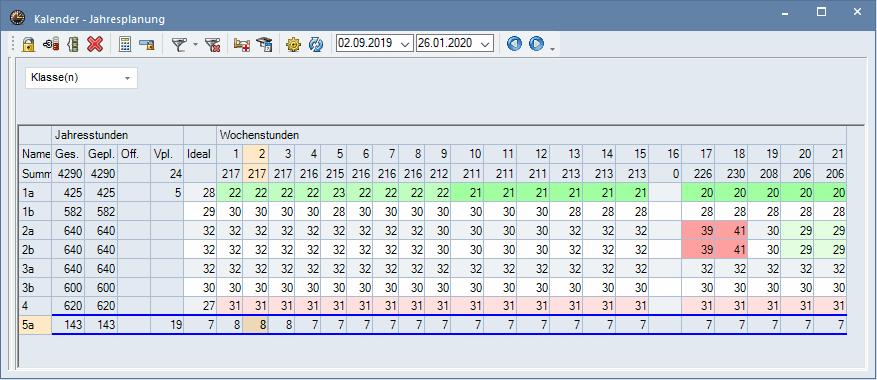The height and width of the screenshot is (380, 877).
Task: Click Ideal value 27 in row 4
Action: pyautogui.click(x=200, y=306)
